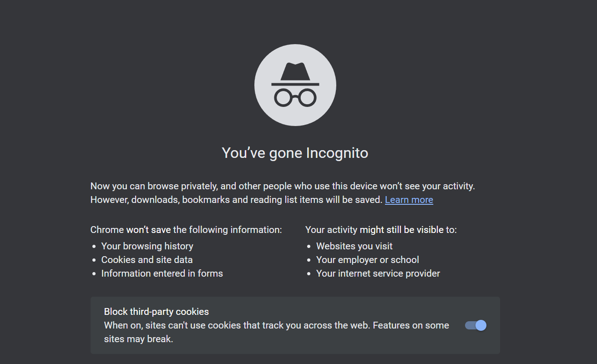Toggle the Block third-party cookies switch
This screenshot has width=597, height=364.
(476, 325)
